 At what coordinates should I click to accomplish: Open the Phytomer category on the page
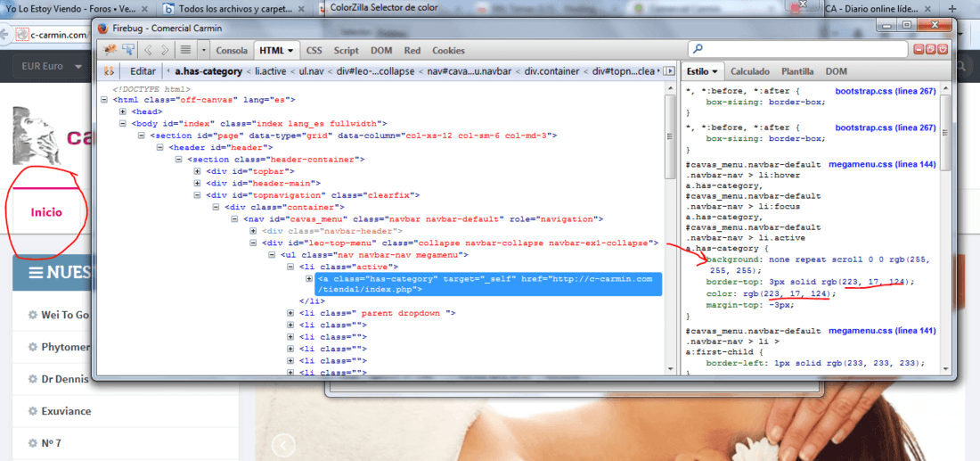(64, 347)
